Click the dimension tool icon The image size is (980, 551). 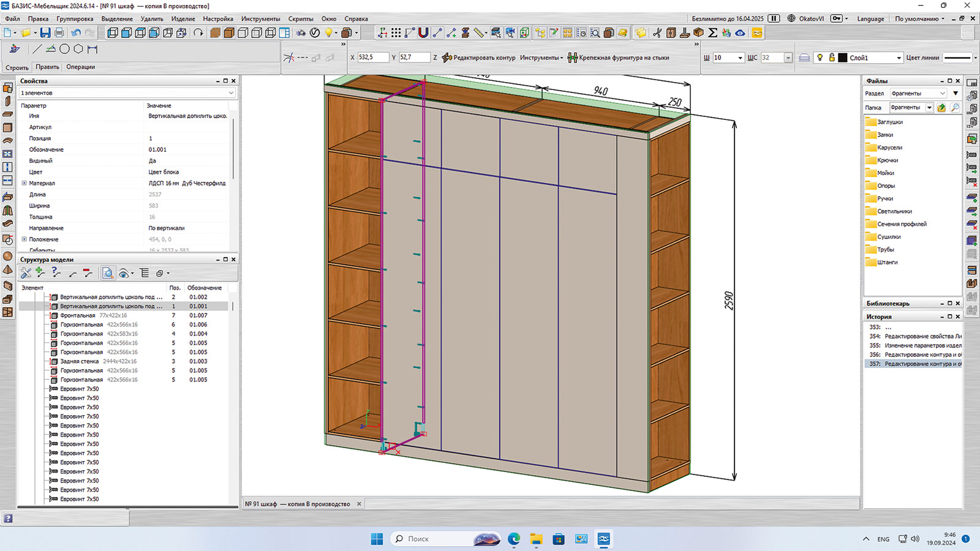(x=92, y=49)
